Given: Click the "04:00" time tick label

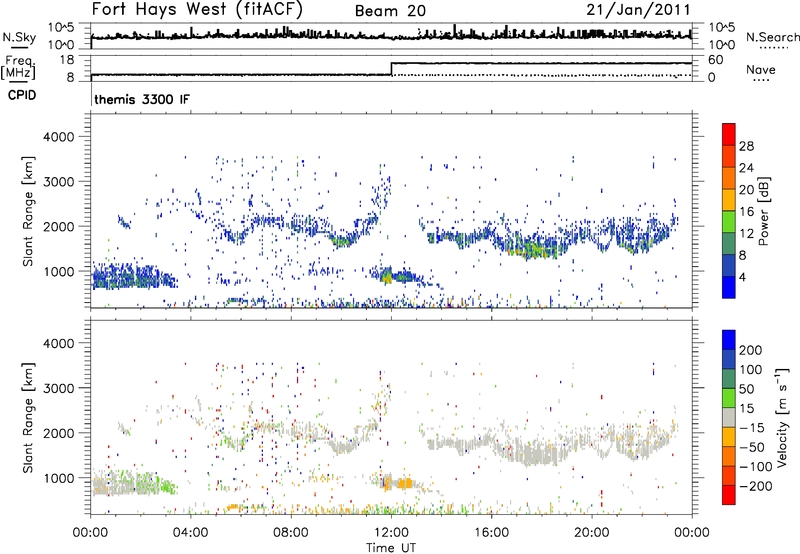Looking at the screenshot, I should click(x=191, y=533).
